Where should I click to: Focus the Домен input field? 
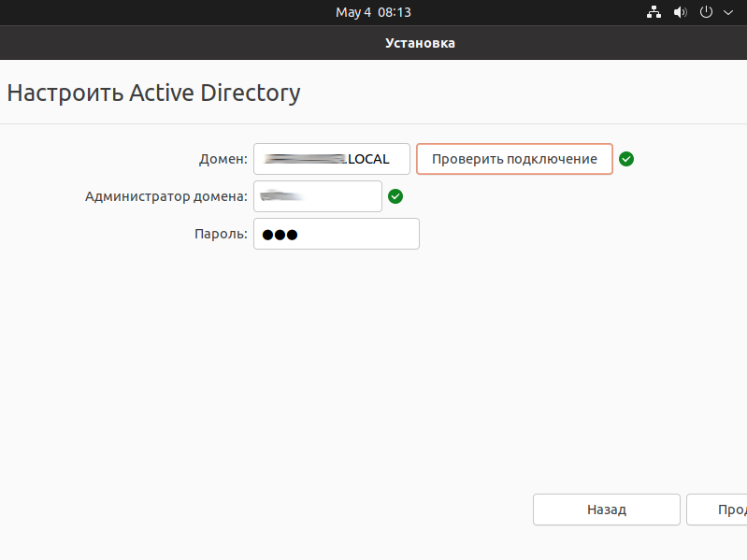click(x=332, y=159)
